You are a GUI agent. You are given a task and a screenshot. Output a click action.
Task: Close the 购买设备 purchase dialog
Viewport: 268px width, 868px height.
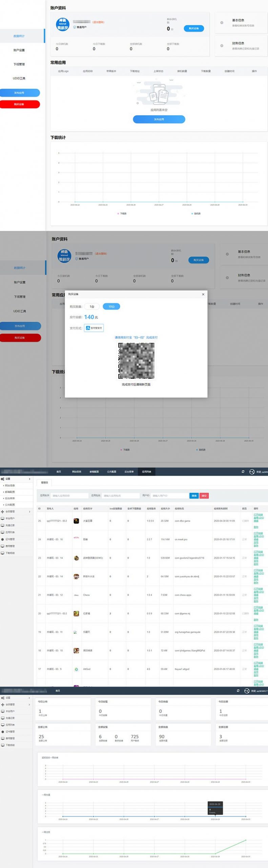click(x=203, y=294)
